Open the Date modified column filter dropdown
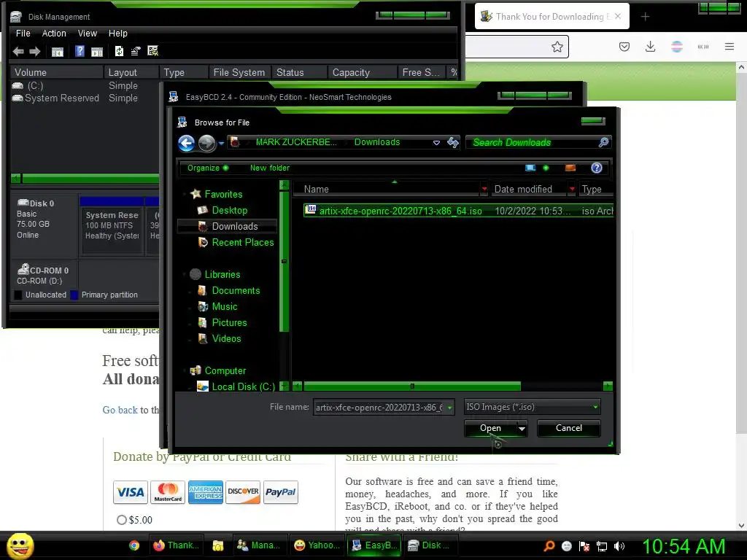Viewport: 747px width, 560px height. [x=572, y=189]
